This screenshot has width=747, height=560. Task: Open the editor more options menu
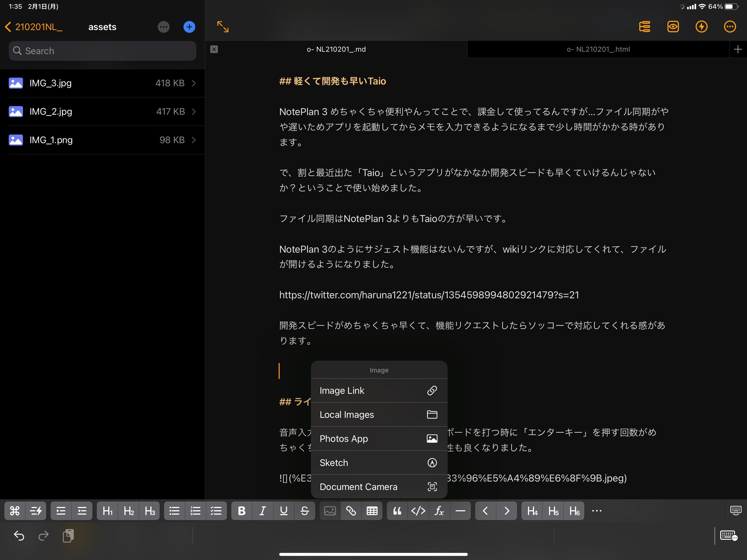click(730, 27)
